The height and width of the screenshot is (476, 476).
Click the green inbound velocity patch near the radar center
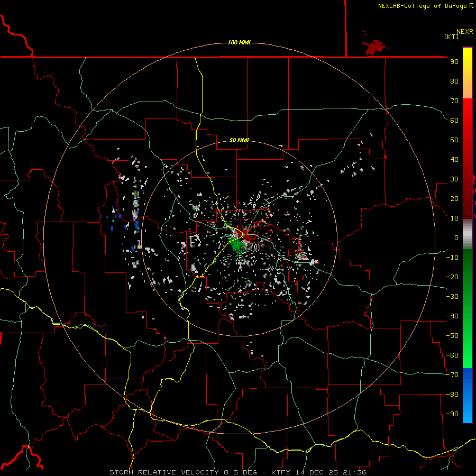pos(236,245)
